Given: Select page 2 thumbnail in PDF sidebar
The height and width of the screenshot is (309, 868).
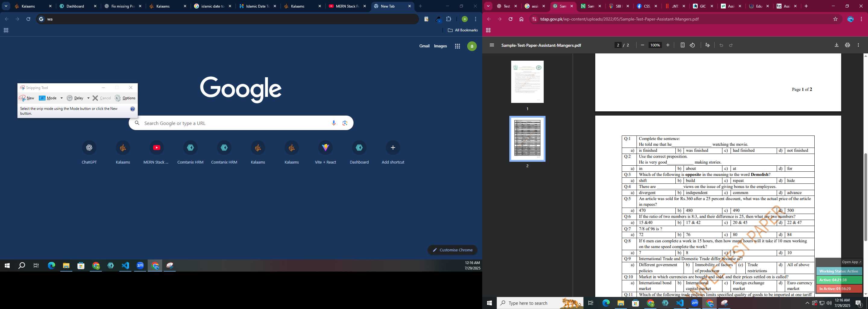Looking at the screenshot, I should (x=527, y=139).
